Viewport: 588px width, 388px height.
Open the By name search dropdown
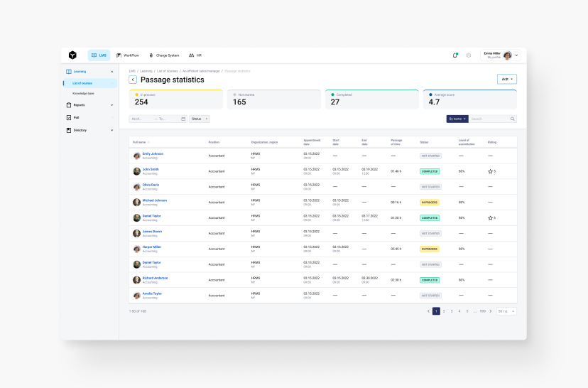tap(457, 119)
